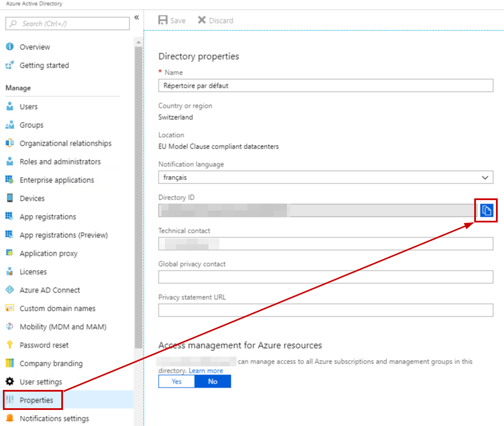
Task: Set access management toggle to No
Action: point(213,381)
